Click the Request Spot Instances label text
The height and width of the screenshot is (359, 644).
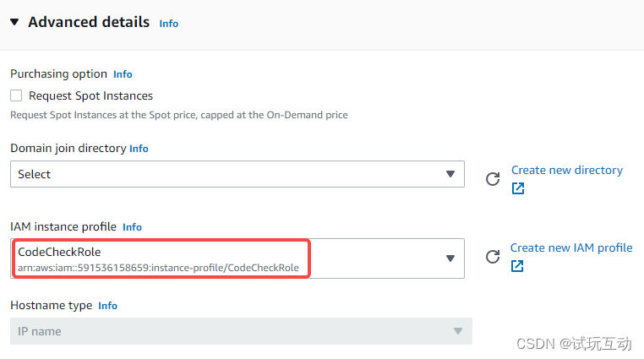[90, 96]
